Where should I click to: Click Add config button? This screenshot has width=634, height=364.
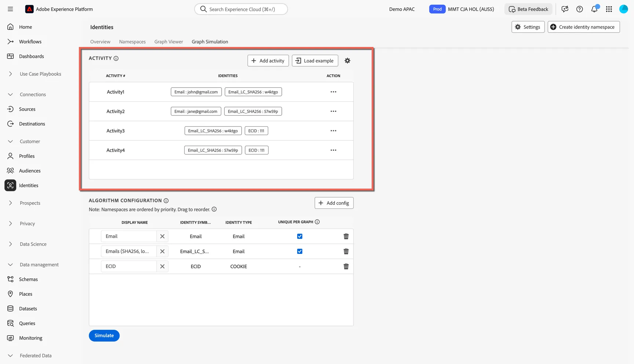[x=334, y=203]
